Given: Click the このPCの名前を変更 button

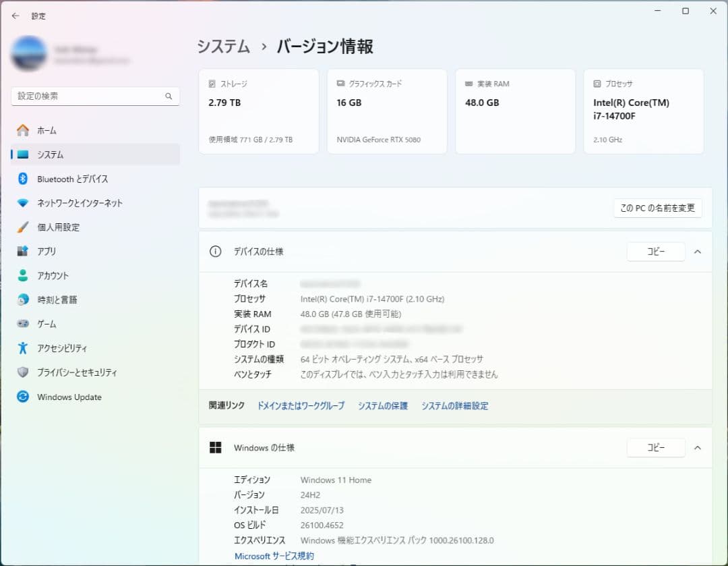Looking at the screenshot, I should tap(657, 208).
